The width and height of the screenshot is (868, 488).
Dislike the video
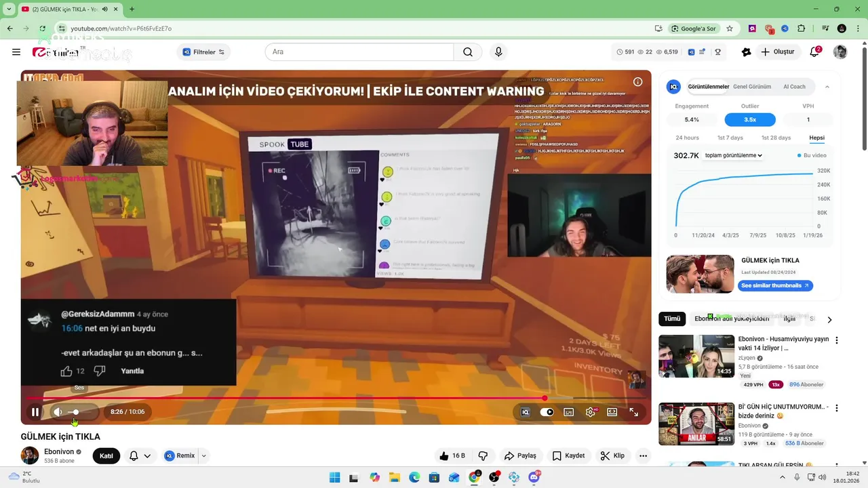(x=484, y=456)
